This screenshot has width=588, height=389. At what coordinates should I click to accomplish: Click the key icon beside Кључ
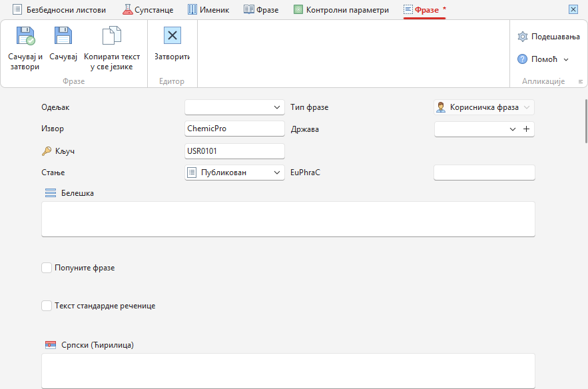(x=47, y=151)
